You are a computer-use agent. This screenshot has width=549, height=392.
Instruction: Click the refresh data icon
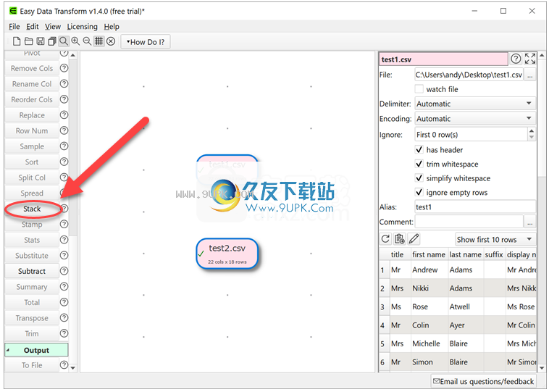coord(385,239)
